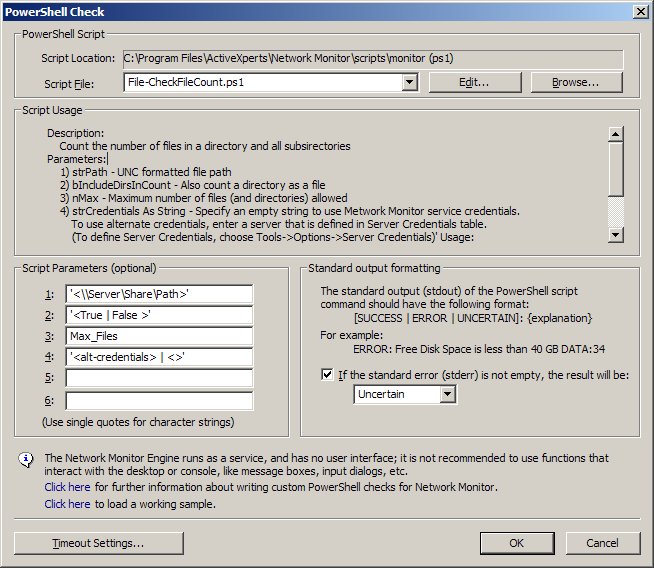Click the empty parameter 6 field
The width and height of the screenshot is (654, 568).
tap(159, 400)
